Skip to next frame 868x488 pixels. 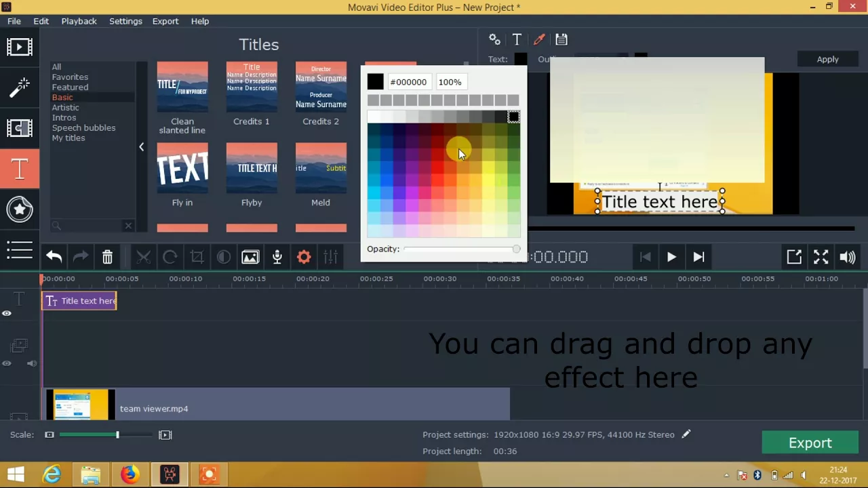(x=698, y=257)
